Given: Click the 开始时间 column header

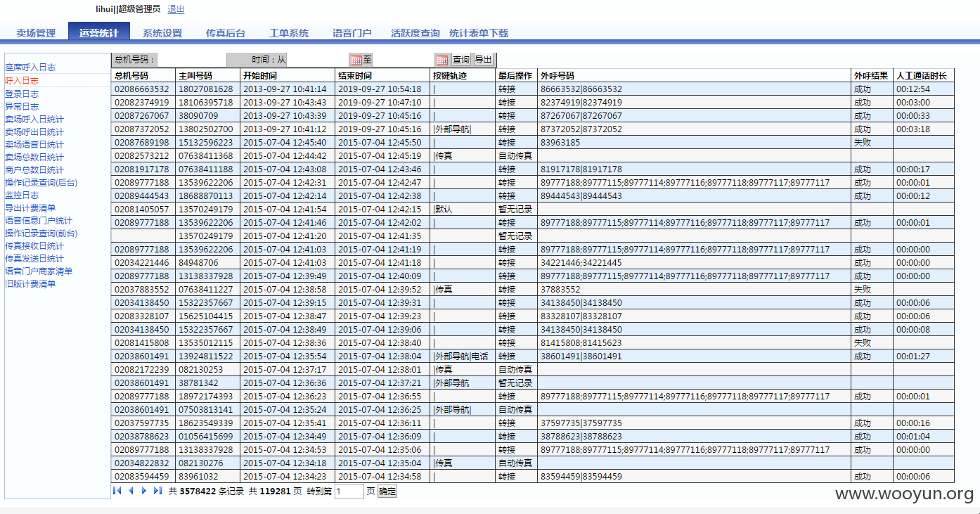Looking at the screenshot, I should [288, 75].
